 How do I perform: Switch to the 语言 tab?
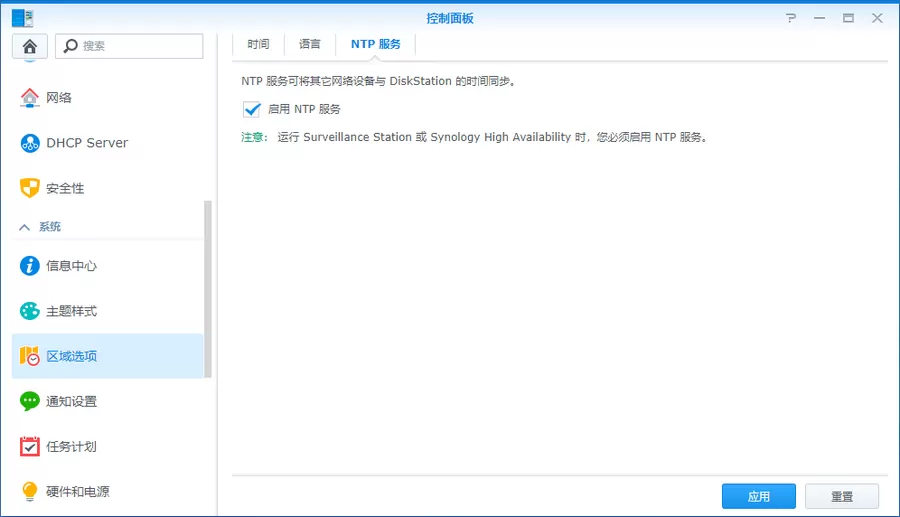(x=309, y=44)
